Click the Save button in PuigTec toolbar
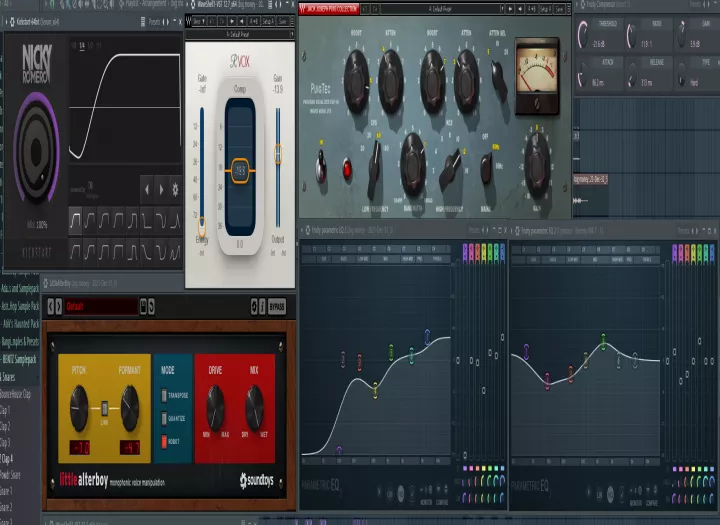720x525 pixels. click(x=559, y=9)
